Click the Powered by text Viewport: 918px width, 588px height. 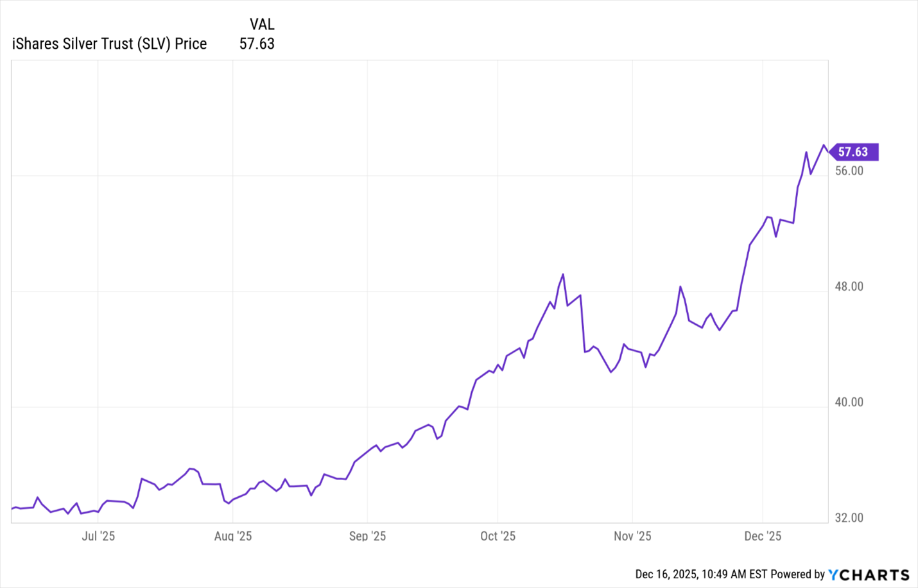[797, 574]
